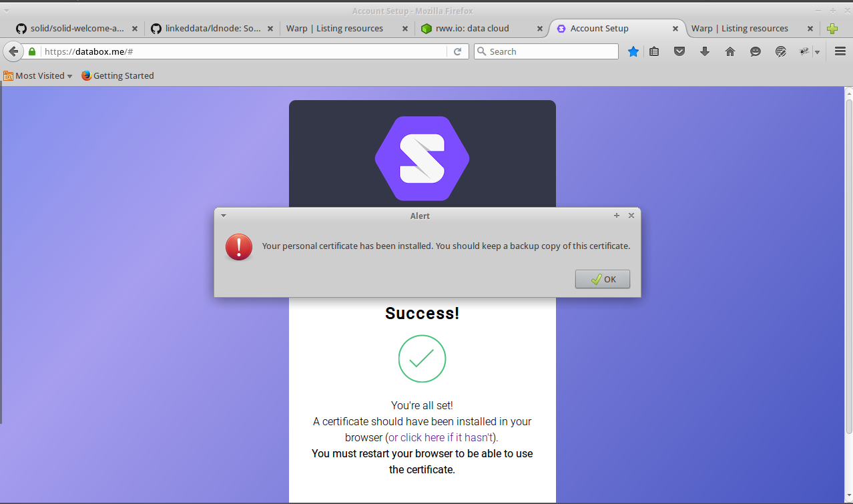Bookmark this page with the star icon

633,51
